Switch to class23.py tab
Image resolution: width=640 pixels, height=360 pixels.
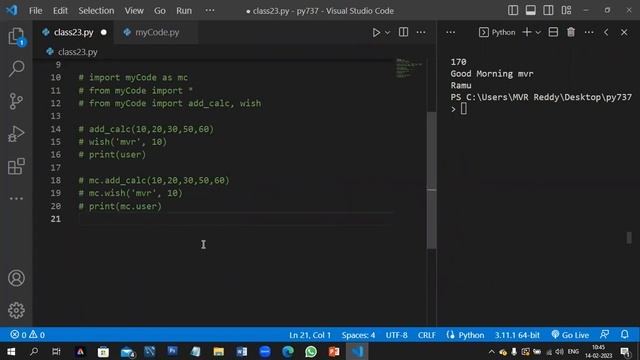73,32
